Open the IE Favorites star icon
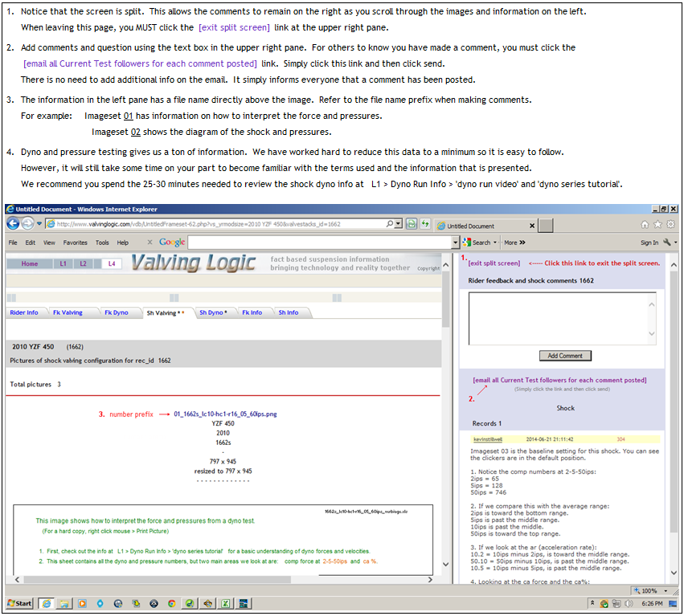 (657, 225)
